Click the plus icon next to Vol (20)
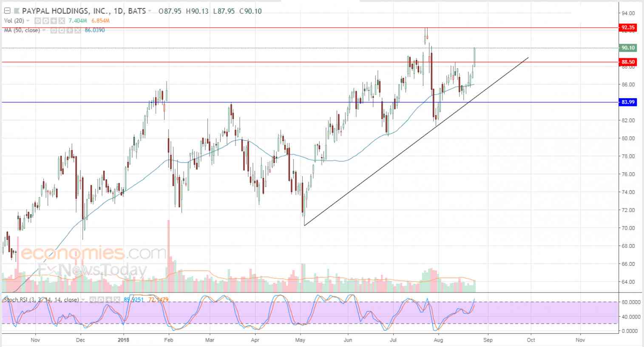The width and height of the screenshot is (644, 347). (x=54, y=21)
